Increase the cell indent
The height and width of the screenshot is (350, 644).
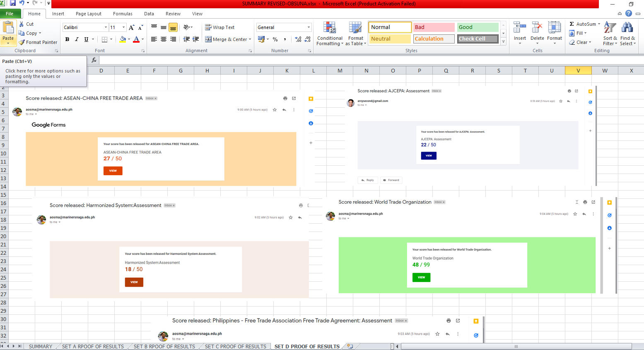tap(196, 39)
